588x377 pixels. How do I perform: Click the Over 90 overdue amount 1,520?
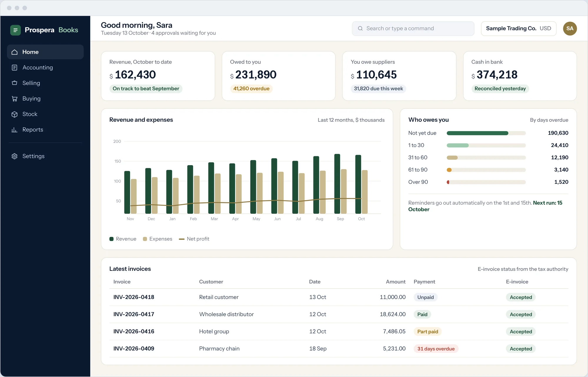(561, 182)
